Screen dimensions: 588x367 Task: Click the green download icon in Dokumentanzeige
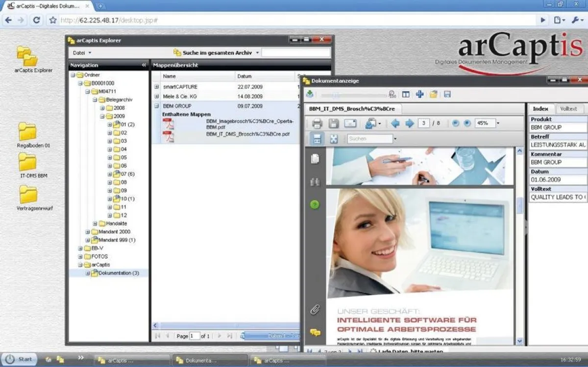click(309, 94)
